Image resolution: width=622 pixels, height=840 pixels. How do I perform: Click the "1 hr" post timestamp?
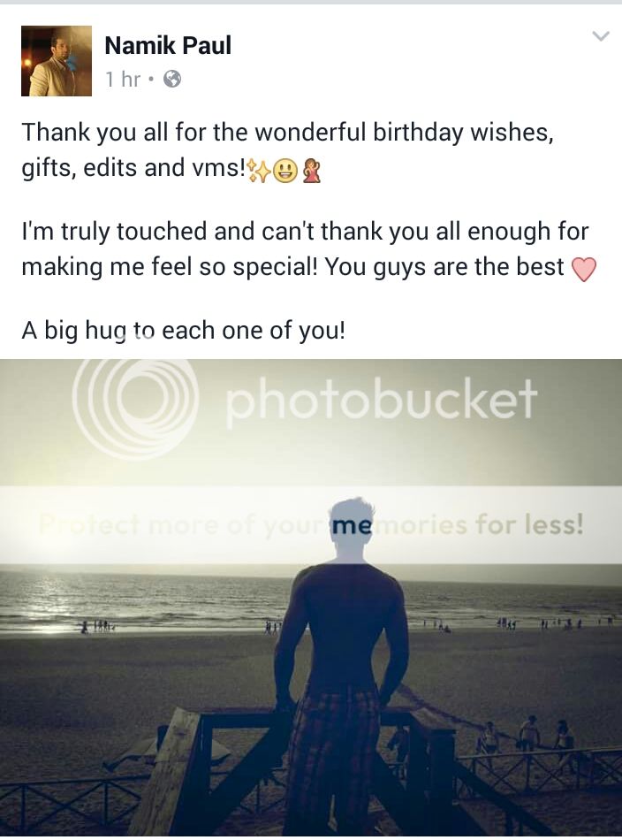tap(123, 80)
